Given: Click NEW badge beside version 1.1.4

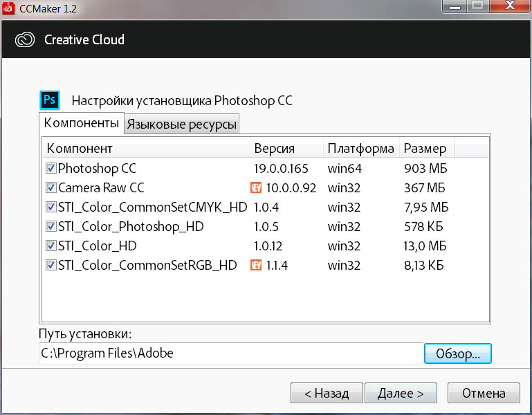Looking at the screenshot, I should tap(256, 265).
